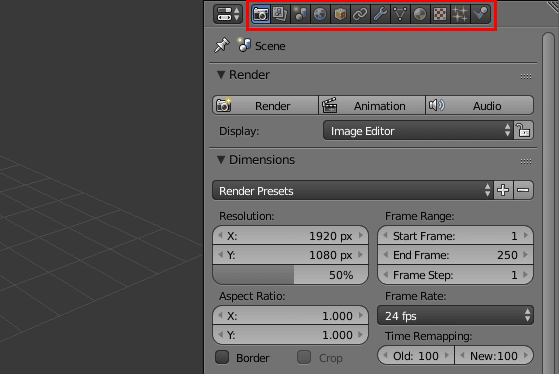Click the Time Remapping Old field

416,355
